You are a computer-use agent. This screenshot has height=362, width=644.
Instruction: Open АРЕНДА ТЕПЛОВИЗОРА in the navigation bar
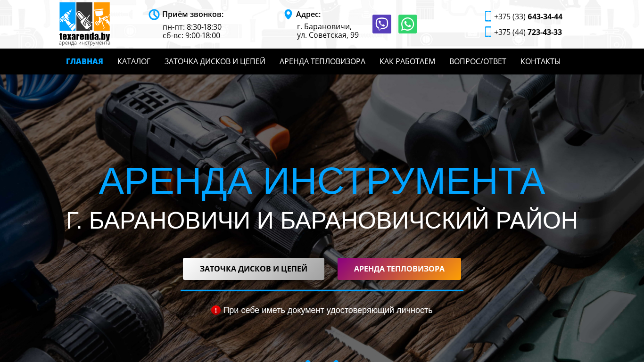pos(322,61)
